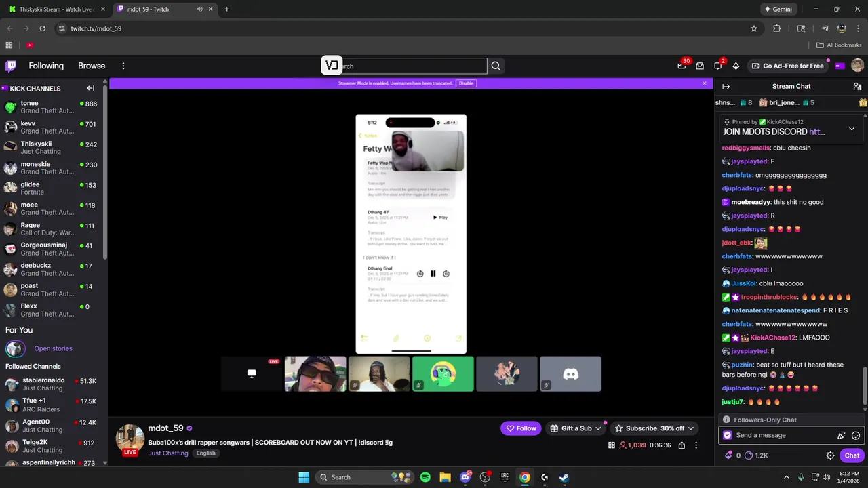The width and height of the screenshot is (868, 488).
Task: Mute the mdot_59 tab audio icon
Action: [x=199, y=9]
